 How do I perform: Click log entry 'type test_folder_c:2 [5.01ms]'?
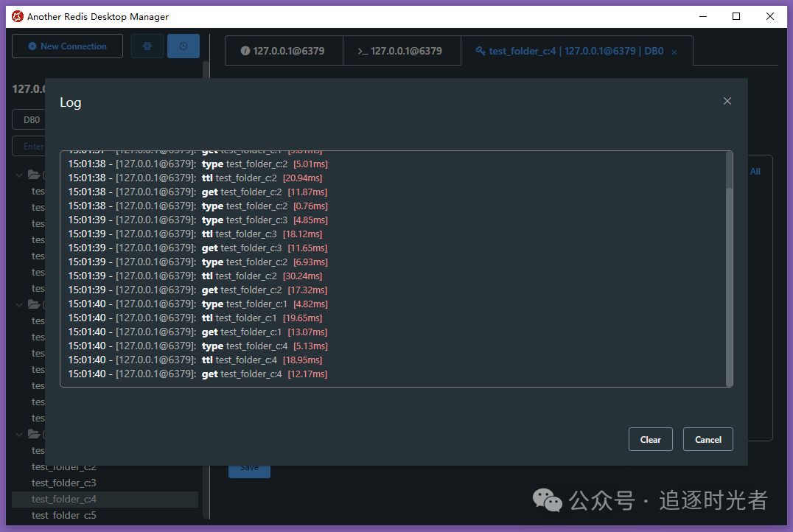198,164
